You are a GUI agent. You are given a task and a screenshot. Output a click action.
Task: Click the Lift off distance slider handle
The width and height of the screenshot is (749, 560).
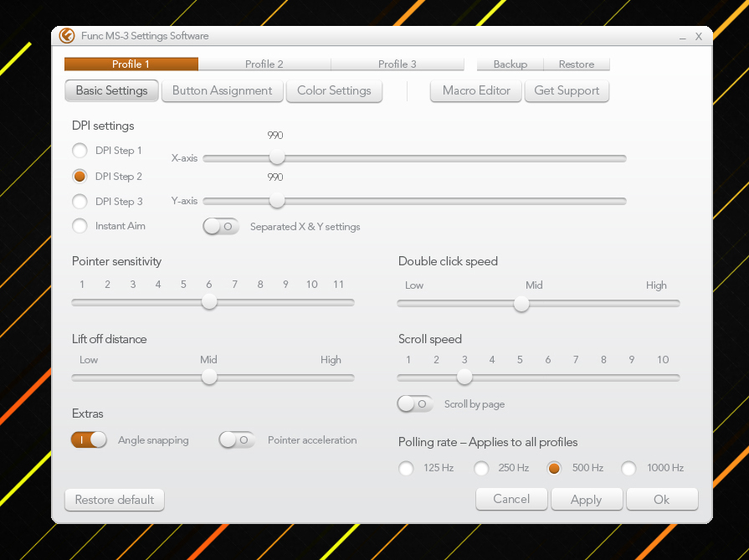tap(209, 378)
